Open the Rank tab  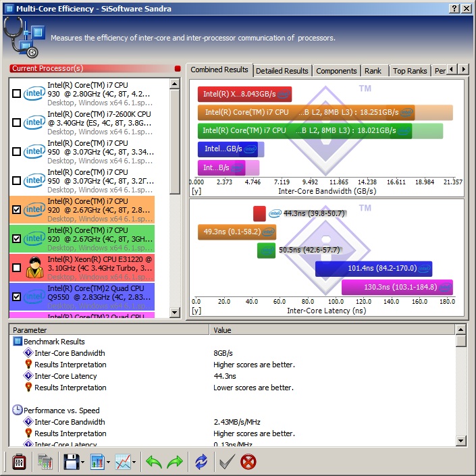[373, 71]
